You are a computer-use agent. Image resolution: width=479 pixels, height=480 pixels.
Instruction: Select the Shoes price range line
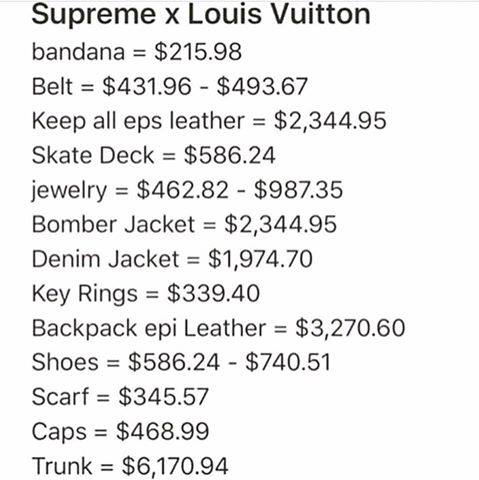coord(181,362)
